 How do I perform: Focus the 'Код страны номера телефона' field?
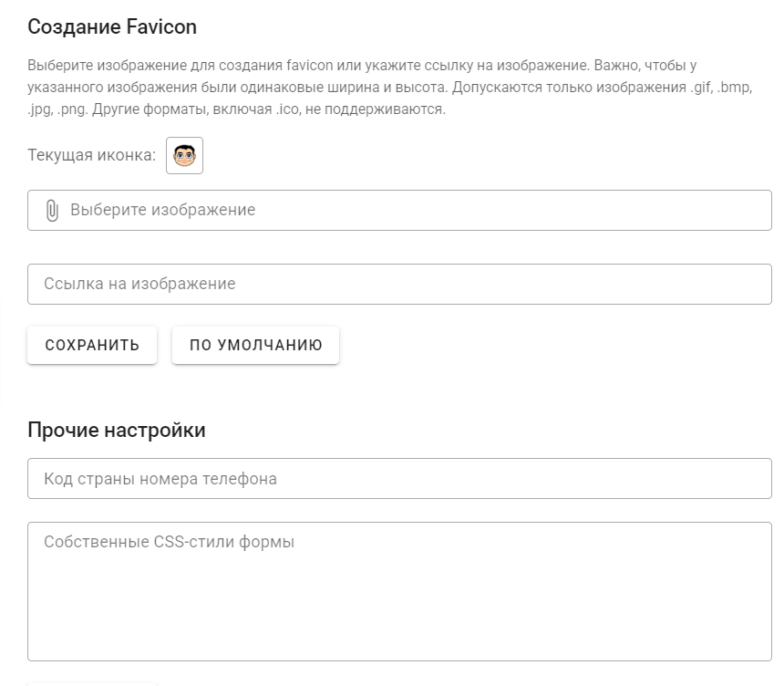tap(399, 478)
